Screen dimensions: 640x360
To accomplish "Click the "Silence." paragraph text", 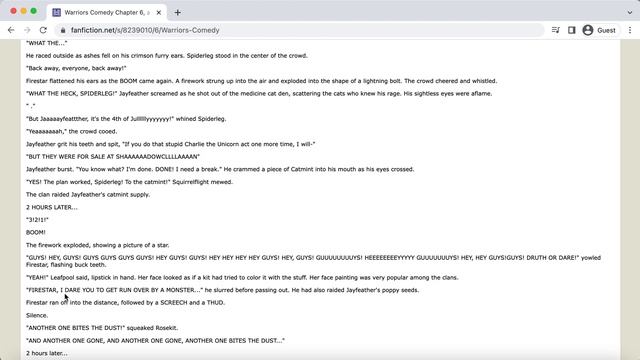I will (x=37, y=315).
